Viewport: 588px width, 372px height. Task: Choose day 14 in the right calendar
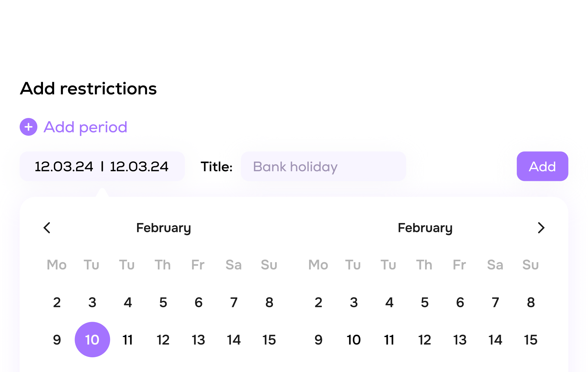click(495, 340)
